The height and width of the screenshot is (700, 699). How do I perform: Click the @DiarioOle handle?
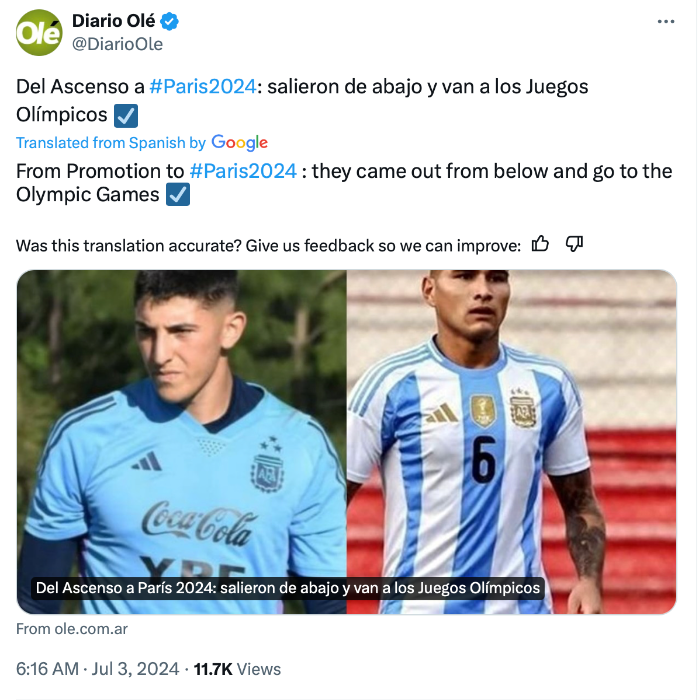click(117, 44)
